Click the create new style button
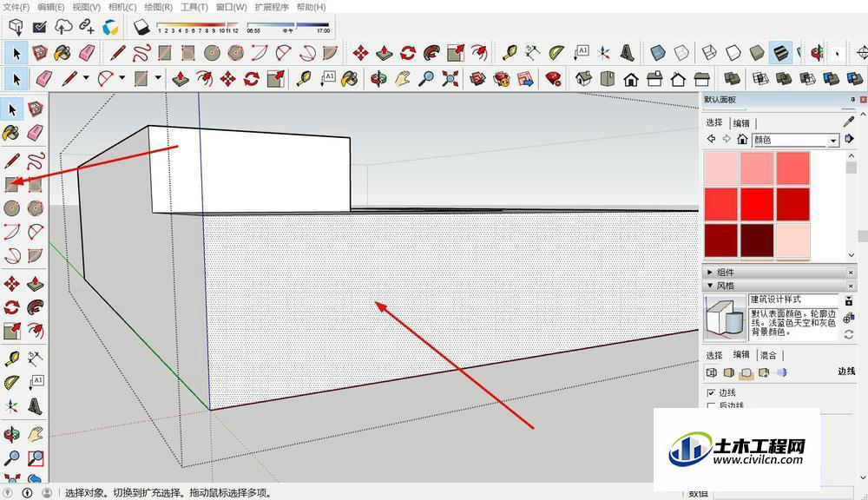Viewport: 868px width, 500px height. 849,319
